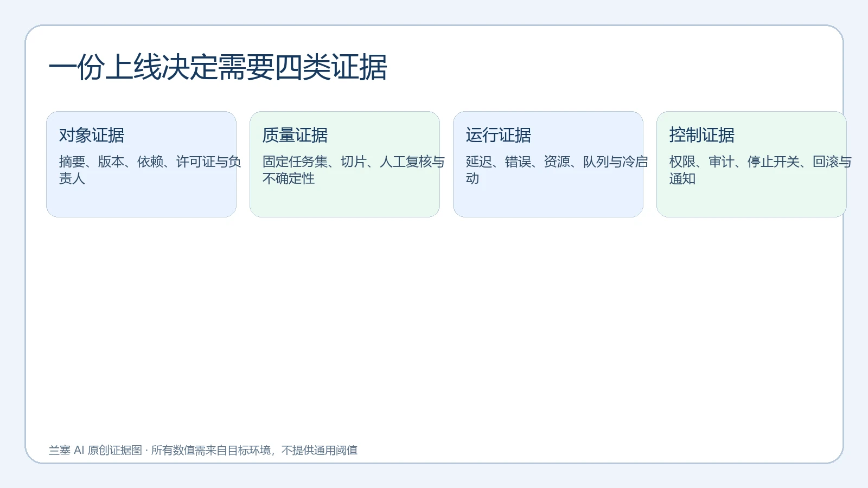Click the text 固定任务集、切片、人工复核与不确定性

click(x=354, y=170)
